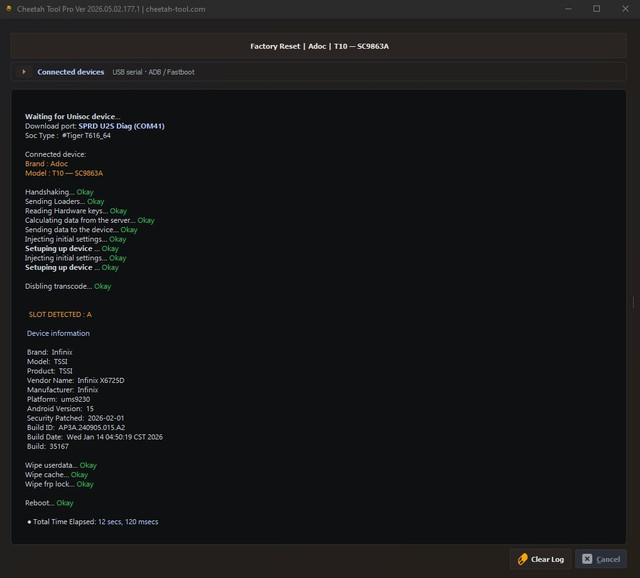The height and width of the screenshot is (578, 640).
Task: Click 'Security Patched: 2026-02-01' line
Action: (x=76, y=418)
